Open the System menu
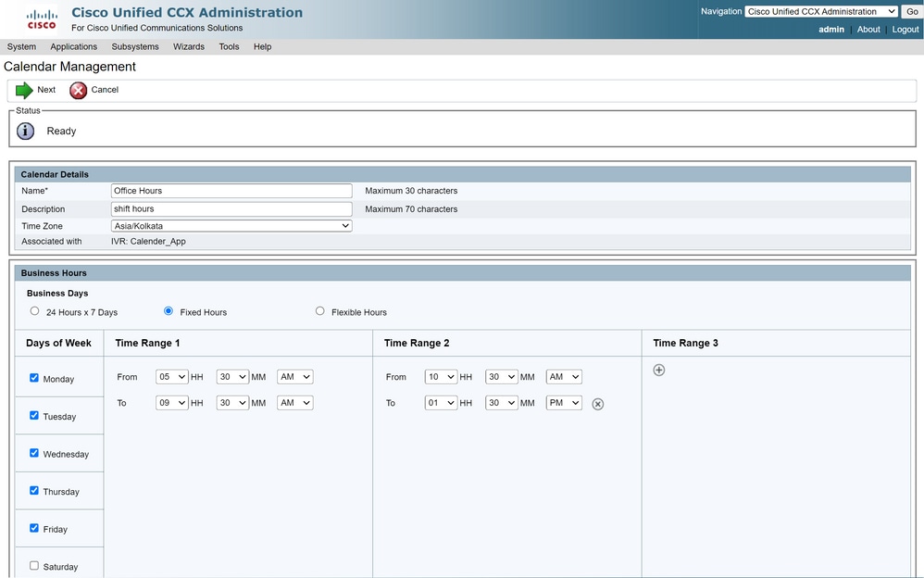This screenshot has height=578, width=924. (x=21, y=46)
